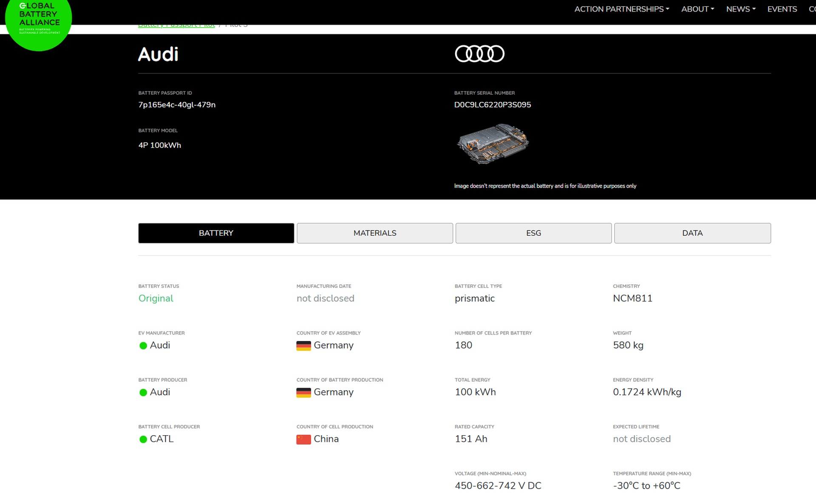Click the EV manufacturer Audi value
Screen dimensions: 816x504
coord(160,345)
